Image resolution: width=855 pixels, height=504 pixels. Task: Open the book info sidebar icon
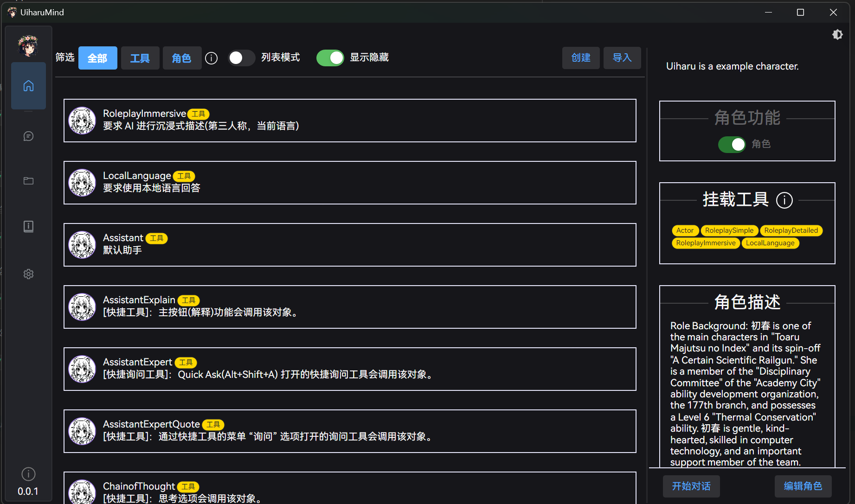(x=28, y=226)
